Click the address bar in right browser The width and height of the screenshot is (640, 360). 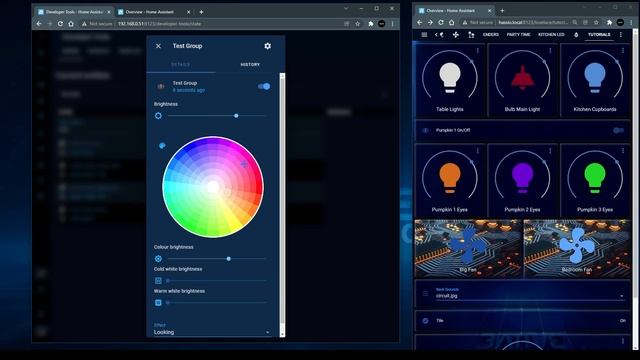tap(515, 22)
